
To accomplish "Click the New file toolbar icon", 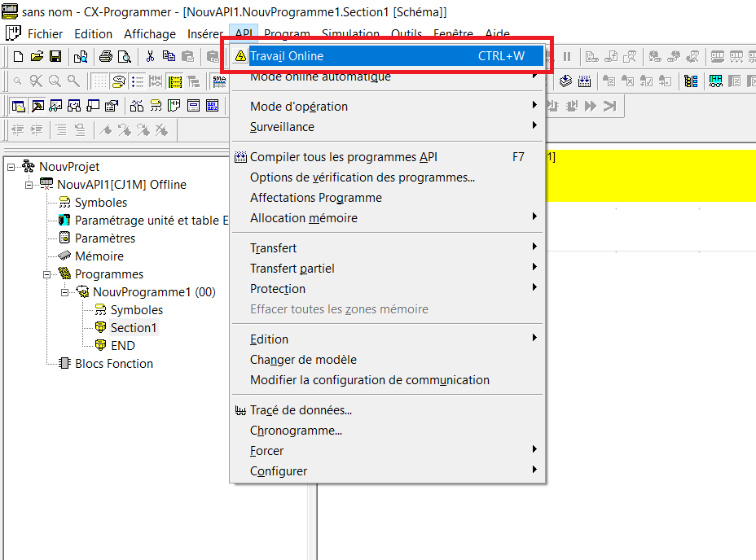I will (x=18, y=56).
